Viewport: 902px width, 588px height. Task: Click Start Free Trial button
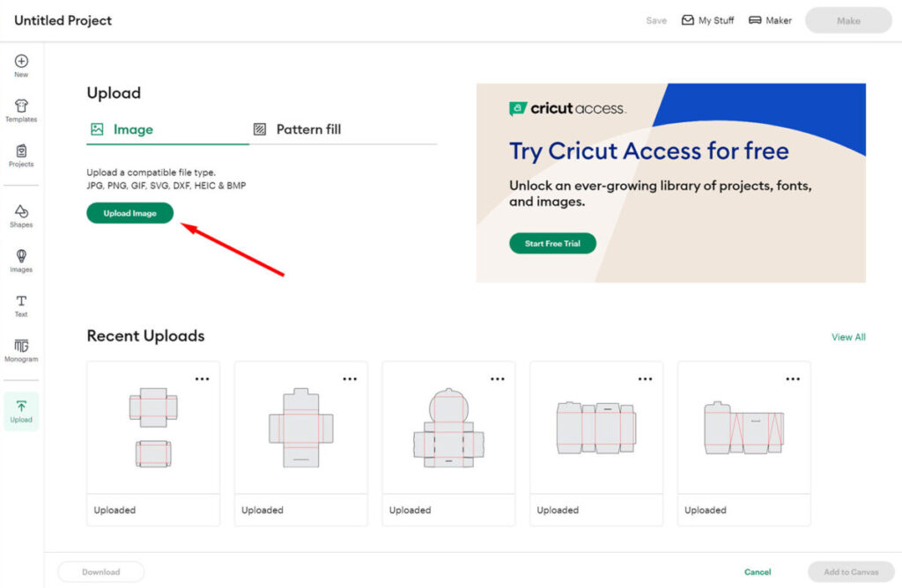(x=552, y=244)
